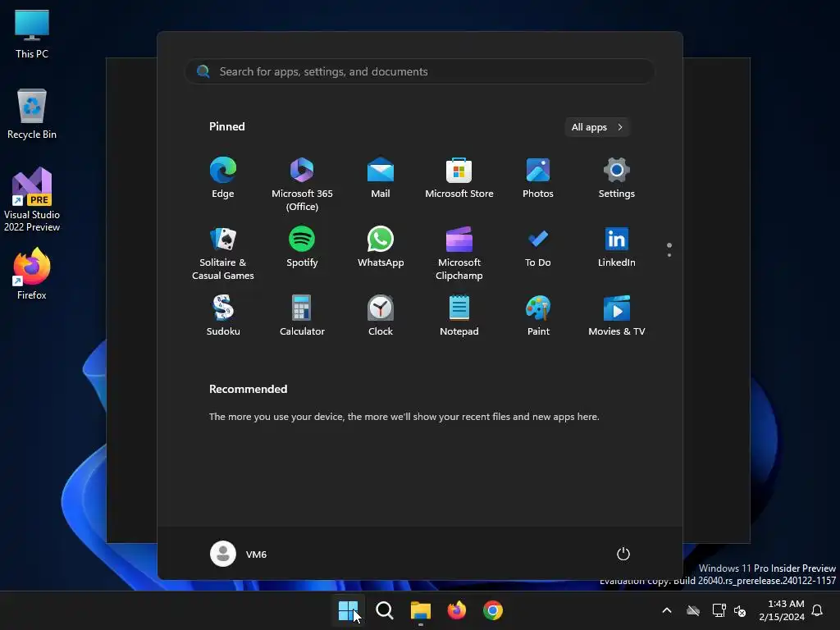The image size is (840, 630).
Task: Open Notepad from pinned apps
Action: click(x=459, y=316)
